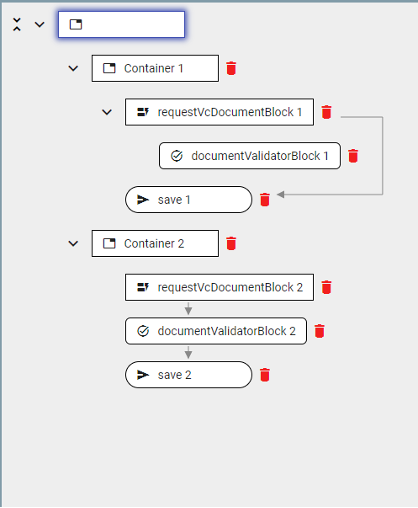Select documentValidatorBlock 2 node

coord(216,331)
